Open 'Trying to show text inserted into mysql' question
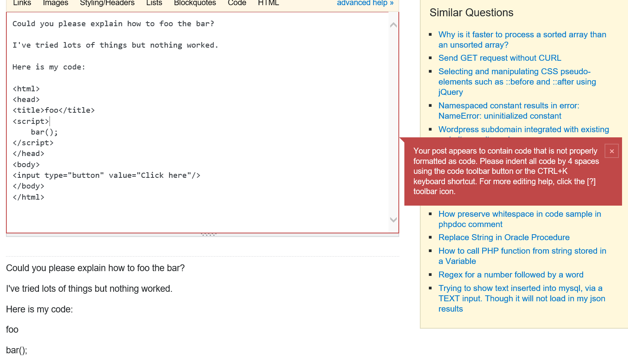The width and height of the screenshot is (628, 364). (522, 299)
